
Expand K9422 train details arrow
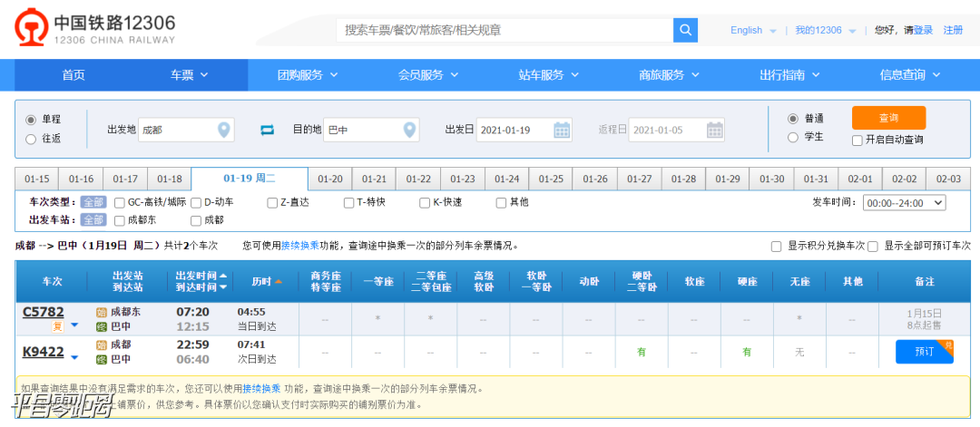[74, 358]
